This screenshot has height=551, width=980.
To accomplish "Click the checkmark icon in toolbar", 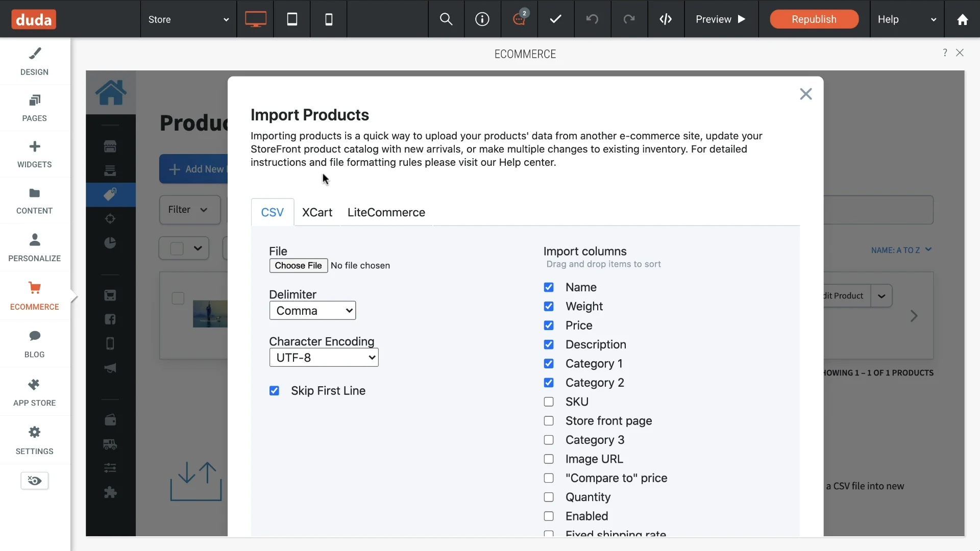I will [555, 19].
